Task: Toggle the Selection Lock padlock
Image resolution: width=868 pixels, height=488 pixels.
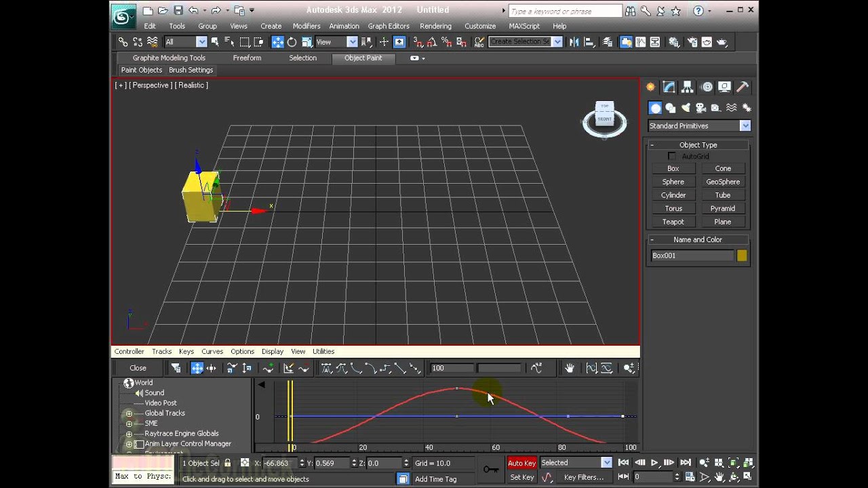Action: pyautogui.click(x=227, y=463)
